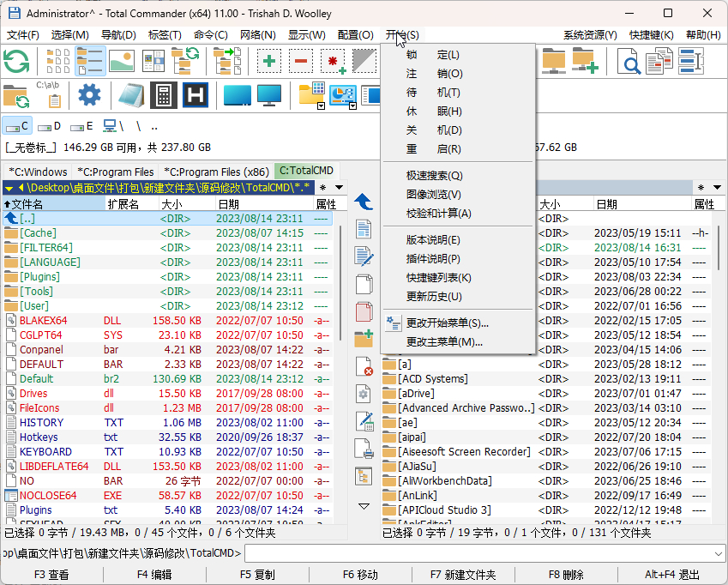Viewport: 728px width, 585px height.
Task: Open the blue gear settings icon
Action: (89, 94)
